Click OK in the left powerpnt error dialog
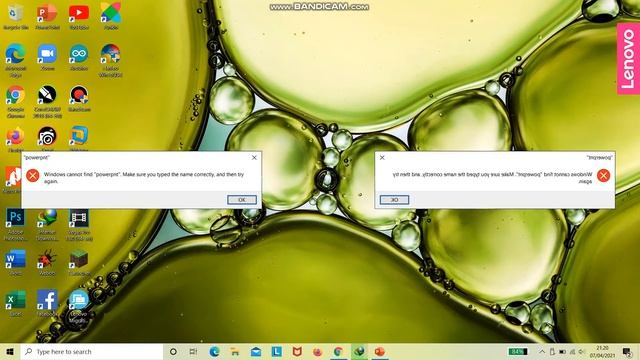The width and height of the screenshot is (640, 360). (x=242, y=200)
